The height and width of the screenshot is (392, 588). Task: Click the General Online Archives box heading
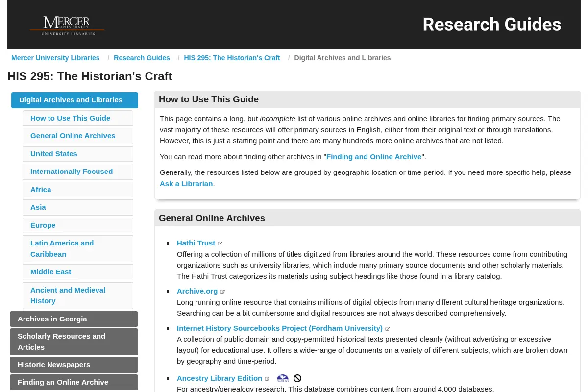(x=212, y=218)
